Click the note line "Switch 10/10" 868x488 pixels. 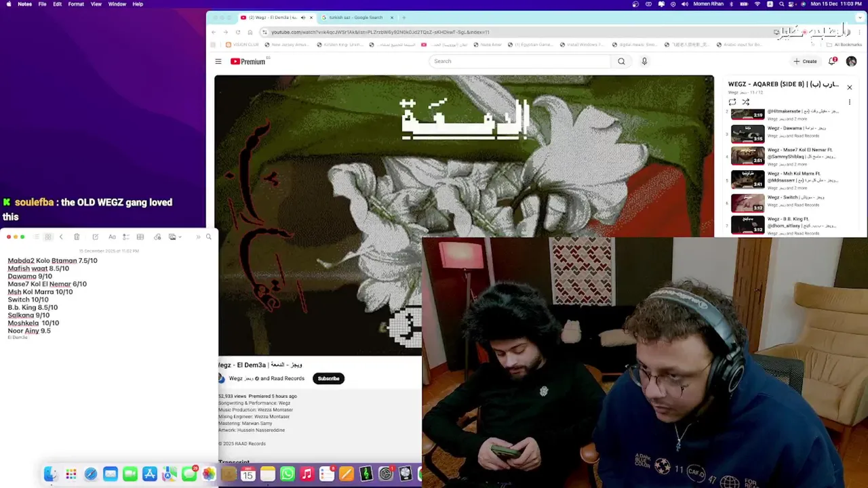[28, 300]
